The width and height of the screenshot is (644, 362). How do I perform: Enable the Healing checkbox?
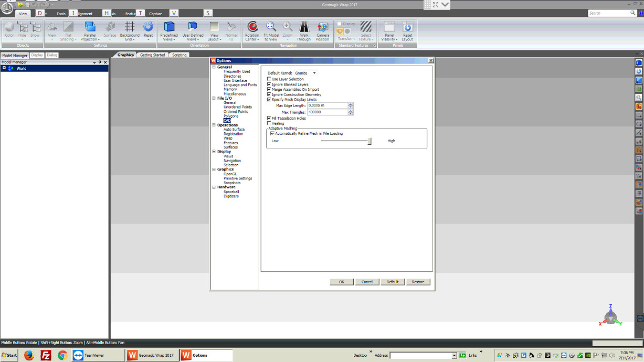(x=269, y=124)
